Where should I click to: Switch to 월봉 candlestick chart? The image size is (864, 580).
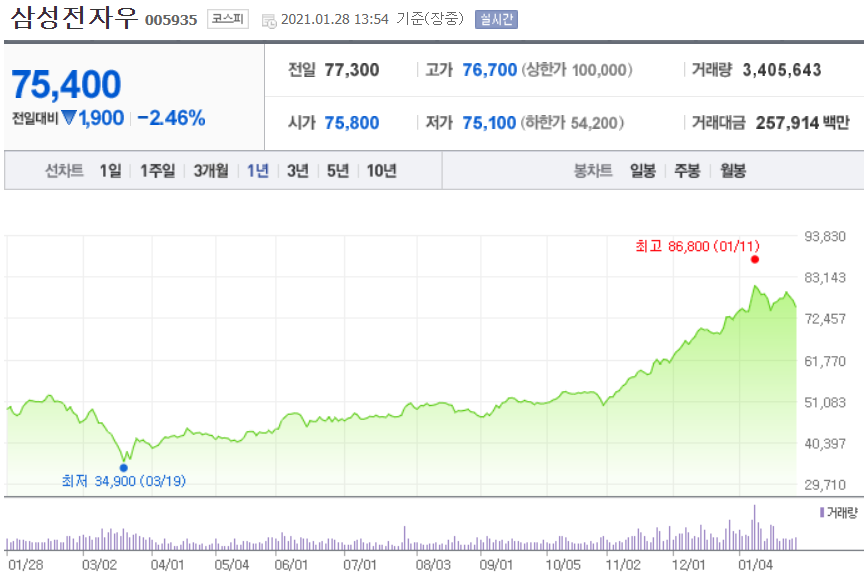coord(733,171)
